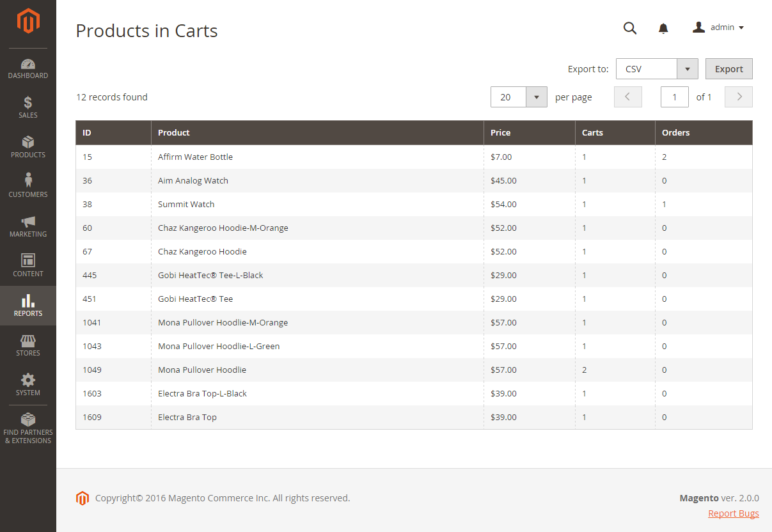Open the Stores menu
The width and height of the screenshot is (772, 532).
[x=28, y=345]
